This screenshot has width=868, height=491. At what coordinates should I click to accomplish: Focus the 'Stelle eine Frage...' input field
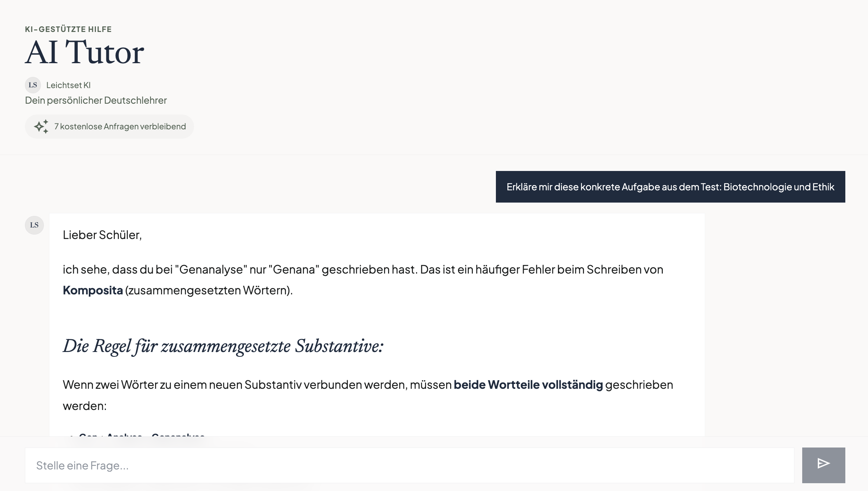(x=410, y=465)
